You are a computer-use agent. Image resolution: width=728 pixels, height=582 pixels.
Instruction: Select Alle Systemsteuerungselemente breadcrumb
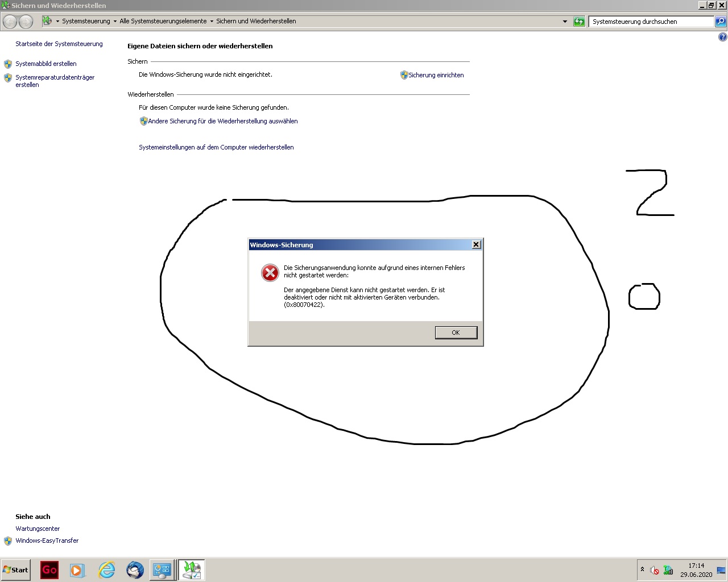click(x=163, y=21)
